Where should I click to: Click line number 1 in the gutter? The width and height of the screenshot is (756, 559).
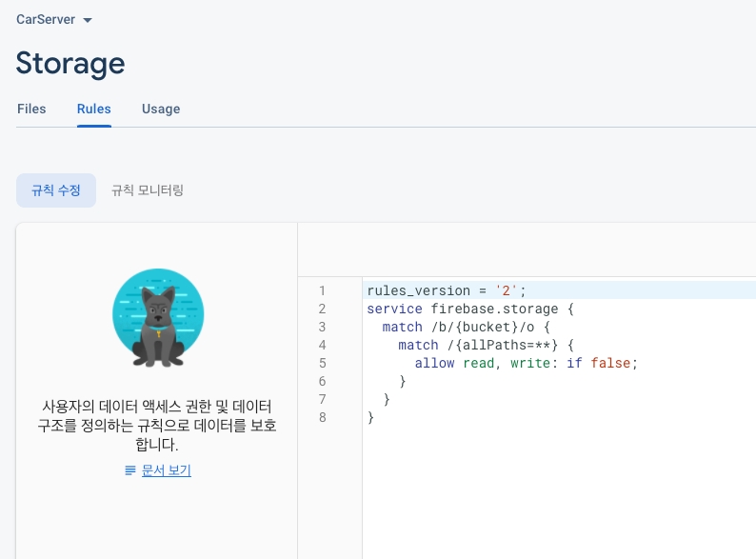click(322, 290)
